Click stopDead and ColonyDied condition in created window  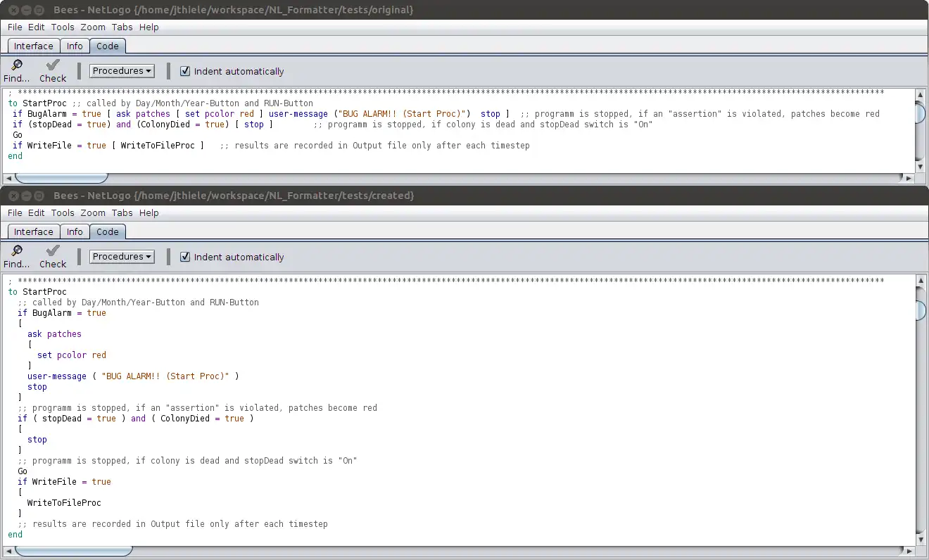pos(136,419)
